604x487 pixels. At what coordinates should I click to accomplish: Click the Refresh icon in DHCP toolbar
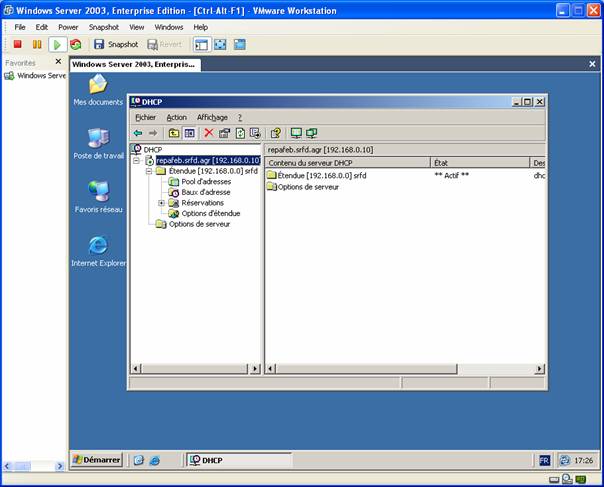coord(240,133)
